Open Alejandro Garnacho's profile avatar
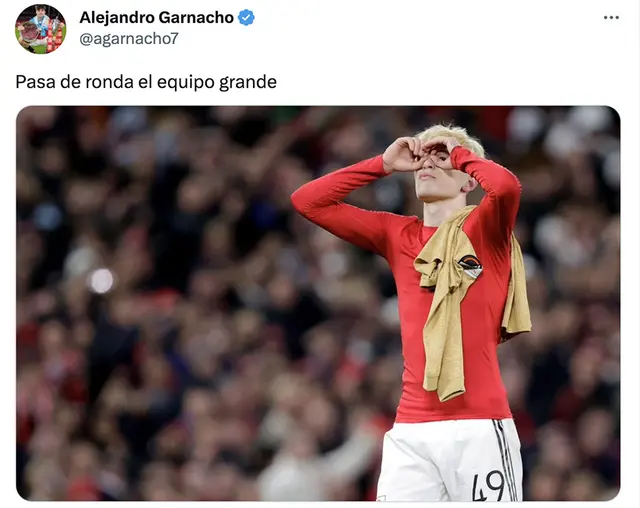The width and height of the screenshot is (640, 508). pyautogui.click(x=40, y=29)
